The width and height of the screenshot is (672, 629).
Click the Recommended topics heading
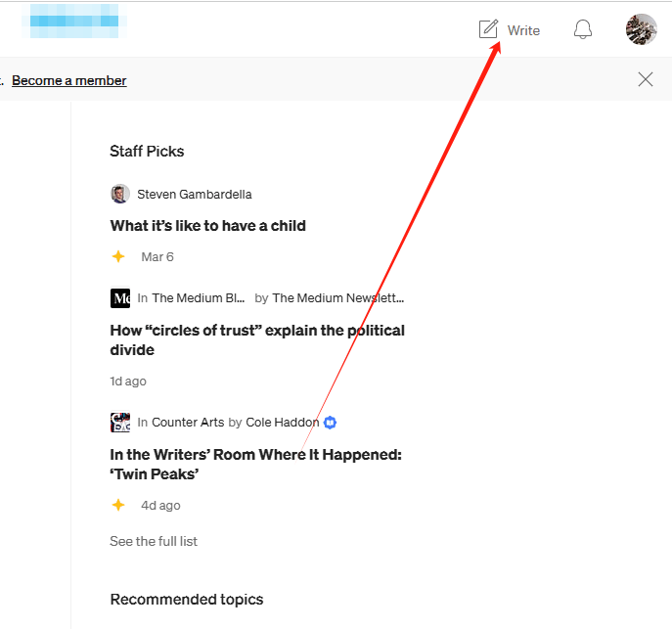(187, 599)
